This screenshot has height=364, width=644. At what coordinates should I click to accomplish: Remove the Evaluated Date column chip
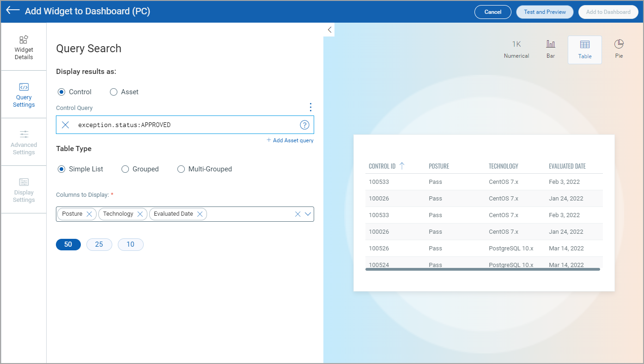point(200,214)
